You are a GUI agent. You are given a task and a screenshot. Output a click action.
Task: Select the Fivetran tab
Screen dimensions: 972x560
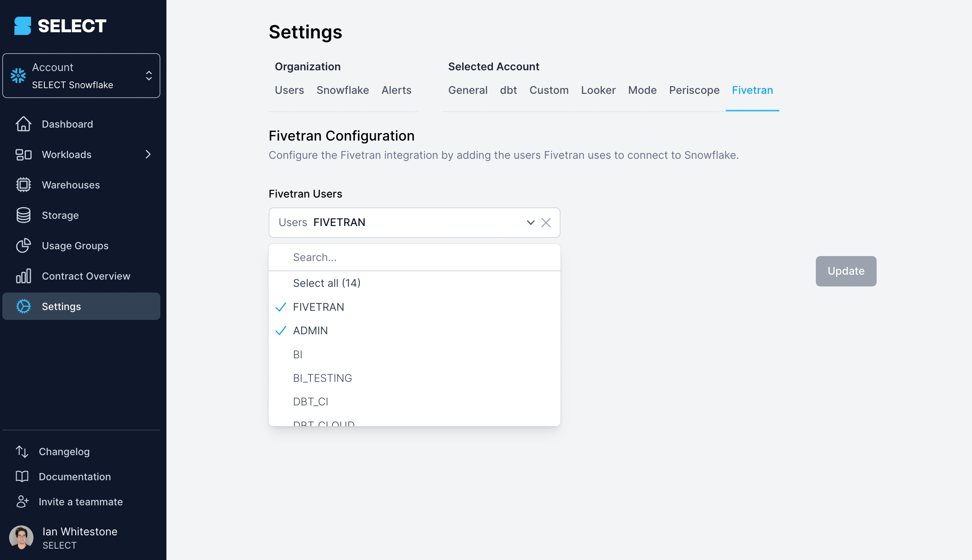pos(752,90)
